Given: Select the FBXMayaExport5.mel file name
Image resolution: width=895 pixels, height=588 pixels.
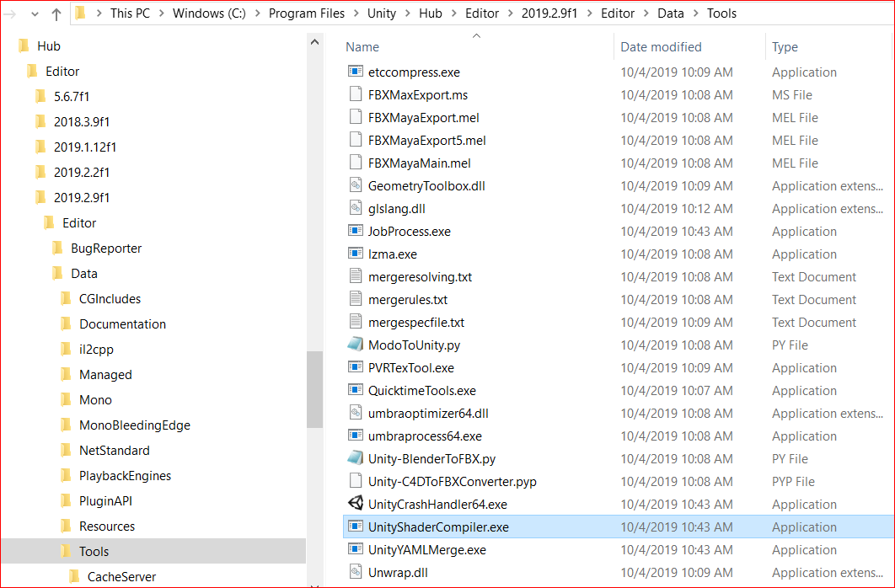Looking at the screenshot, I should [x=427, y=141].
